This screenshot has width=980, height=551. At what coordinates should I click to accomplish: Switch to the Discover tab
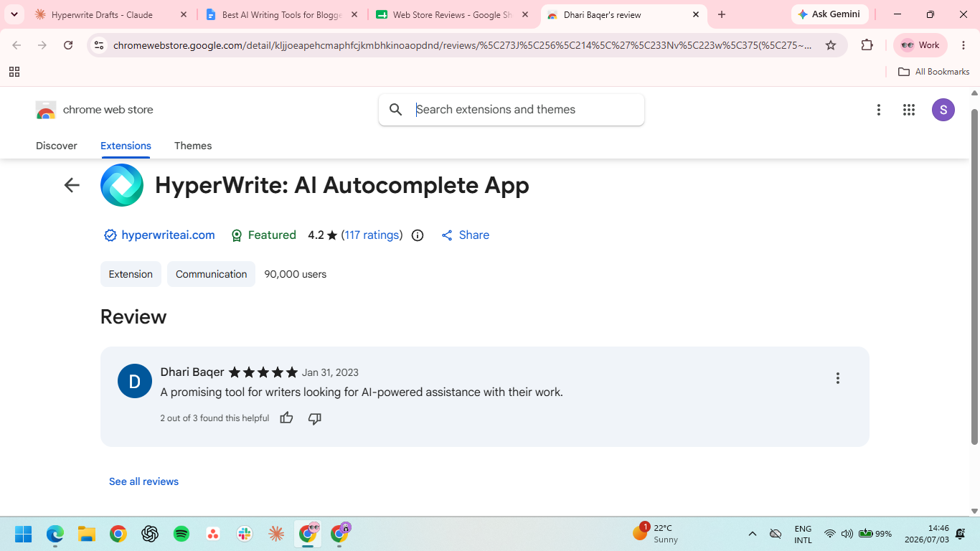coord(57,146)
